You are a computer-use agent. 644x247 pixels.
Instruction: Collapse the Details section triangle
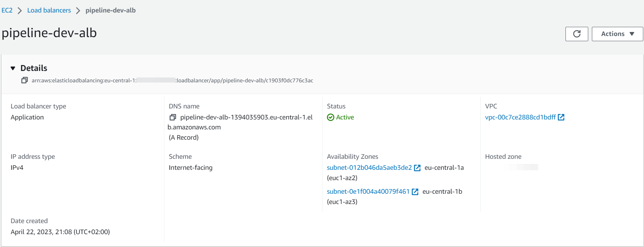[13, 68]
